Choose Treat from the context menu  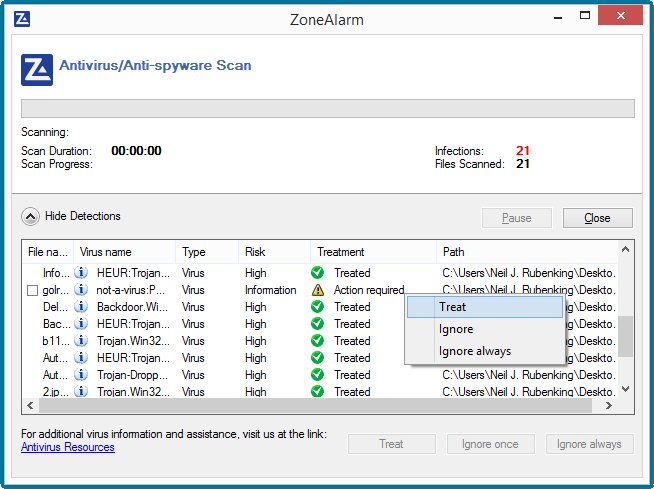tap(485, 307)
